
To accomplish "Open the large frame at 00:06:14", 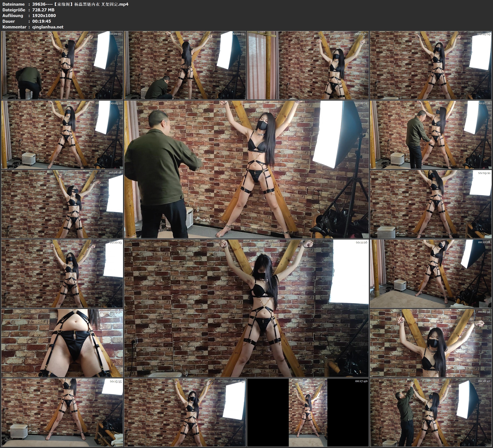I will pos(247,169).
